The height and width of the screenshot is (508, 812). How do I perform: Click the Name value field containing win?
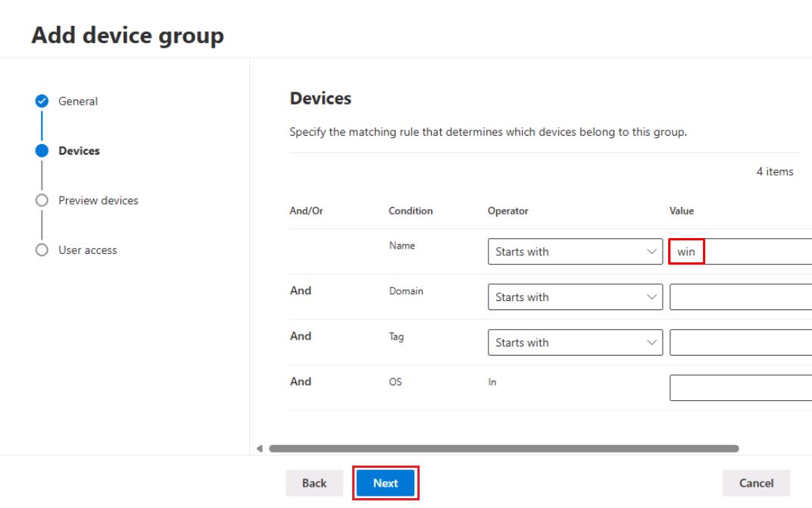tap(740, 252)
